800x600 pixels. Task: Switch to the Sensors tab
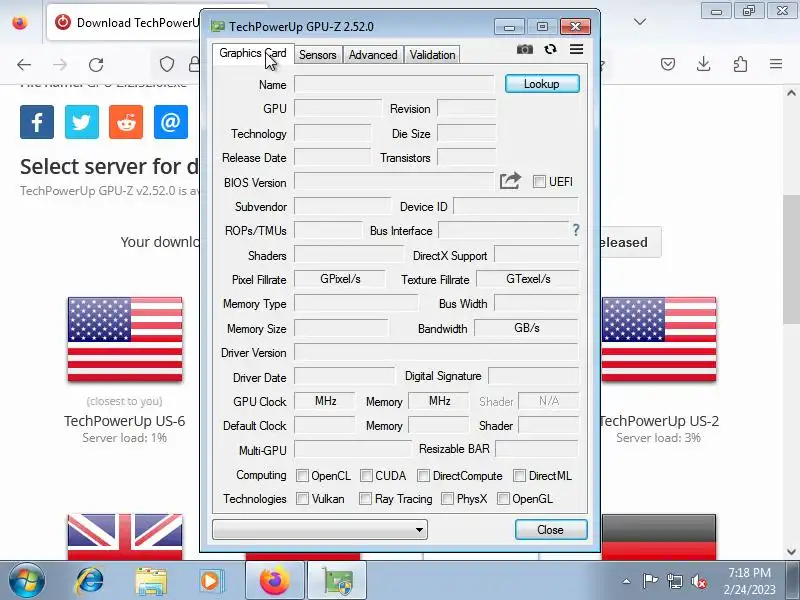(x=317, y=55)
